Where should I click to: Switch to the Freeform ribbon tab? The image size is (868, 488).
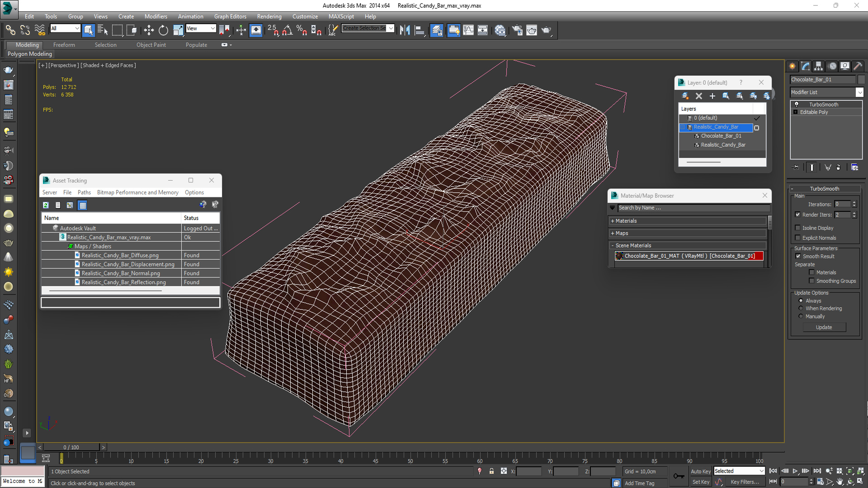click(64, 45)
